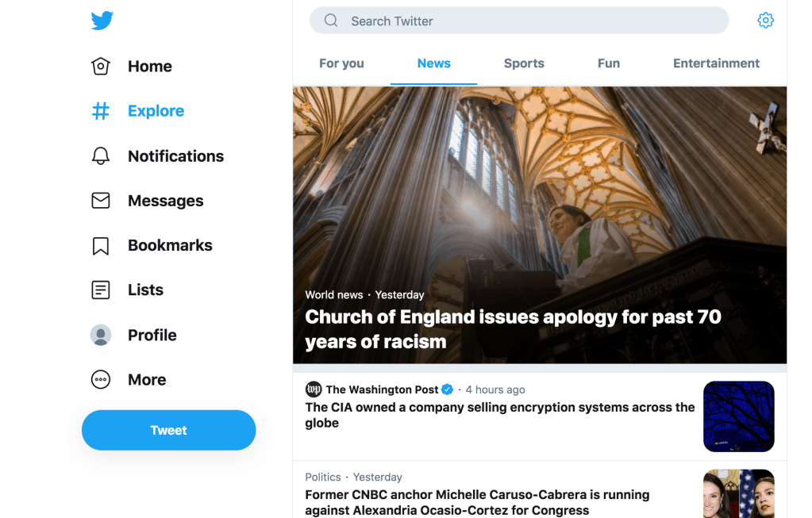Click the Twitter bird logo
Image resolution: width=812 pixels, height=518 pixels.
pos(102,21)
